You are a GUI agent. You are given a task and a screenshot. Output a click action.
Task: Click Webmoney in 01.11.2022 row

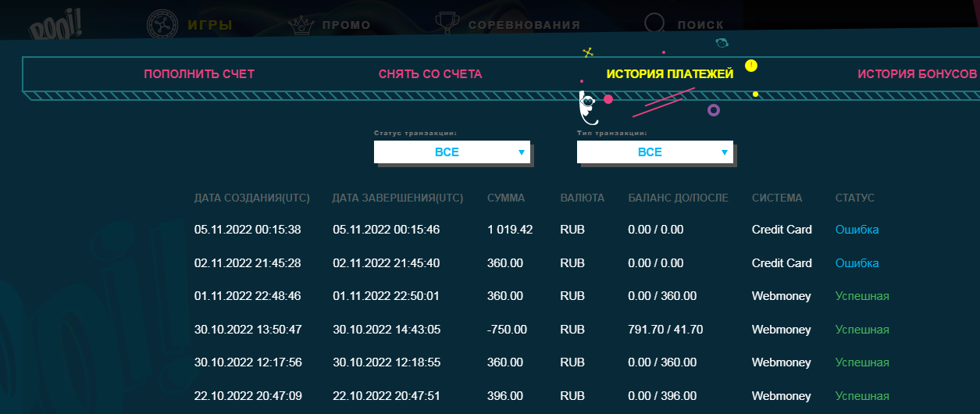[781, 296]
